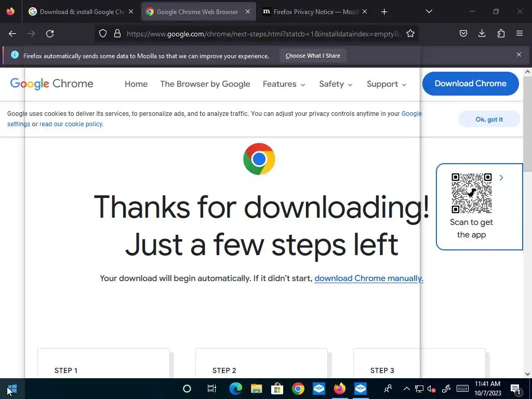
Task: Click download Chrome manually link
Action: pos(369,278)
